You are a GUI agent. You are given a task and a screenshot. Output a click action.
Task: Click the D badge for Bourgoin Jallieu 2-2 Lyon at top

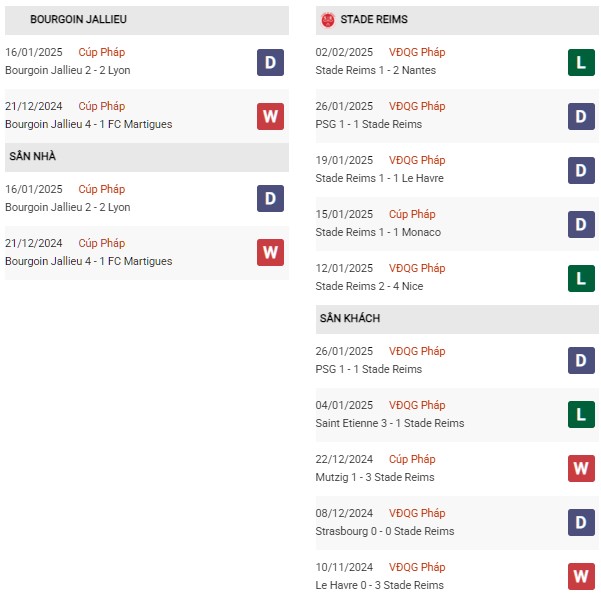(x=270, y=62)
